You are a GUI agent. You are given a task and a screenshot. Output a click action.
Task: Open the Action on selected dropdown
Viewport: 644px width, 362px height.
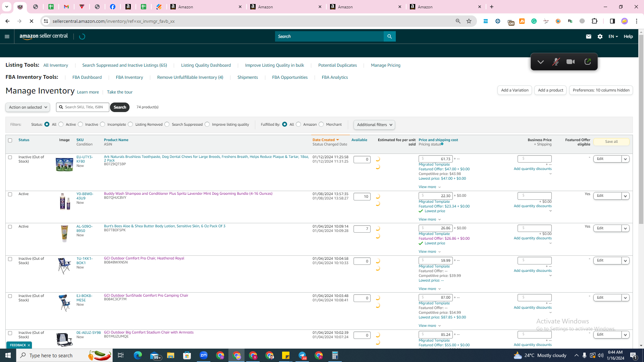coord(28,107)
